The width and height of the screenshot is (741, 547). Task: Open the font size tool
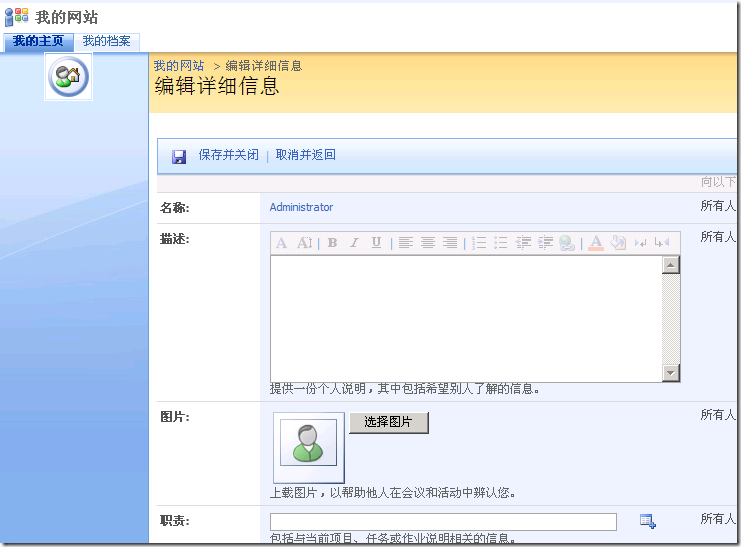304,243
